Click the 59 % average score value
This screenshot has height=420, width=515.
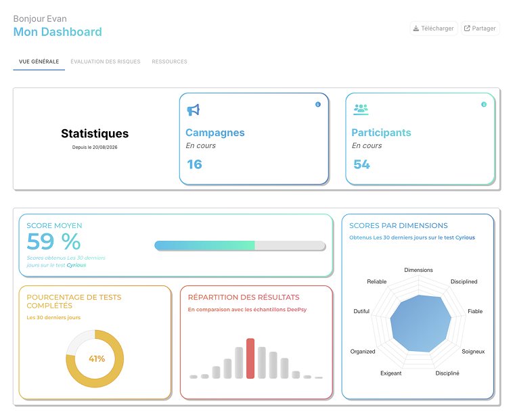coord(53,241)
